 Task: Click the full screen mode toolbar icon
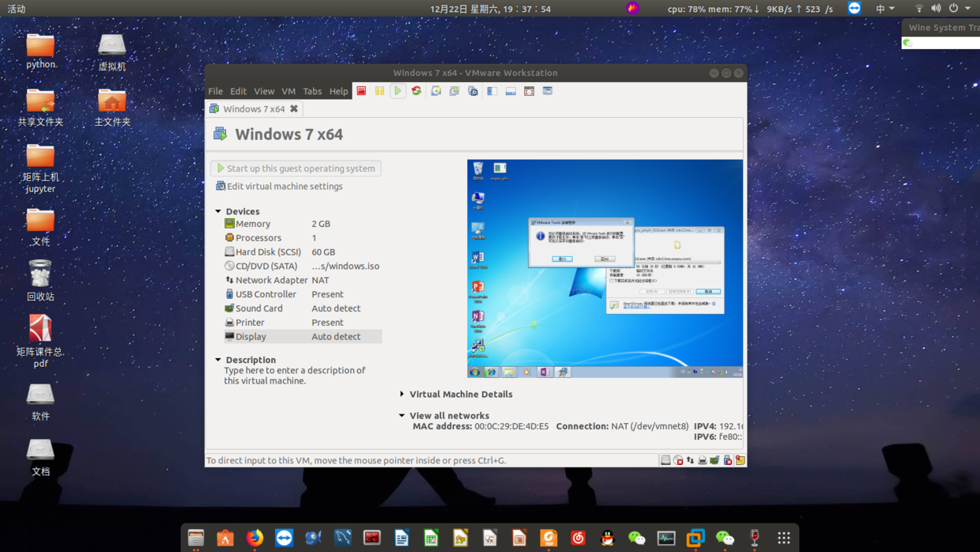click(529, 91)
